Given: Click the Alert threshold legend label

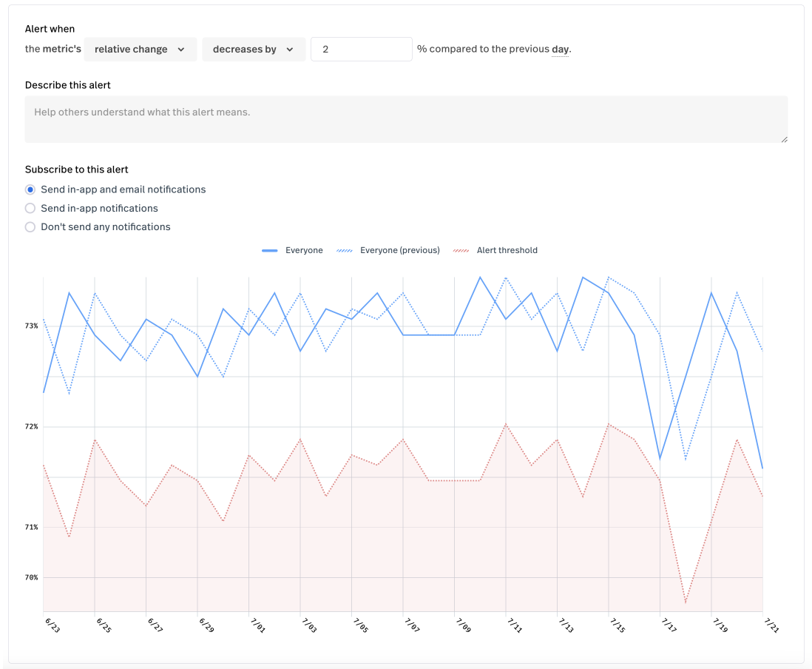Looking at the screenshot, I should coord(507,251).
